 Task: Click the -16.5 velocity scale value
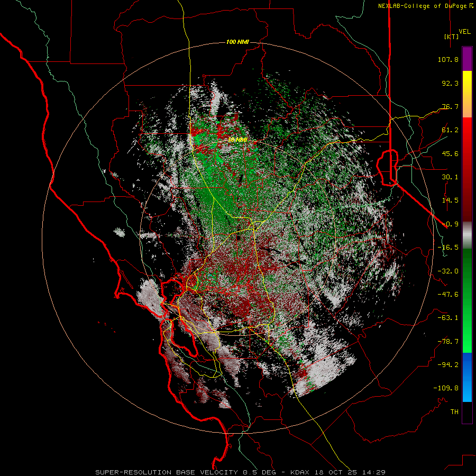pos(448,248)
